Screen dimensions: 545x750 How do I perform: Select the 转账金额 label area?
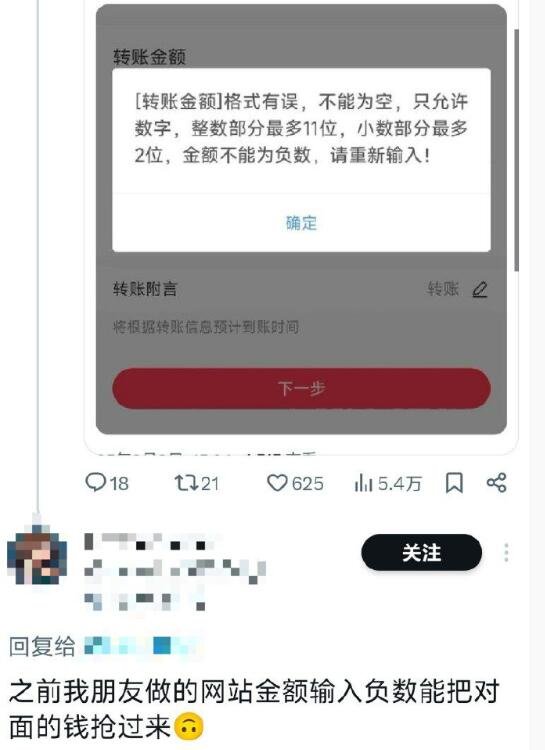(x=149, y=57)
